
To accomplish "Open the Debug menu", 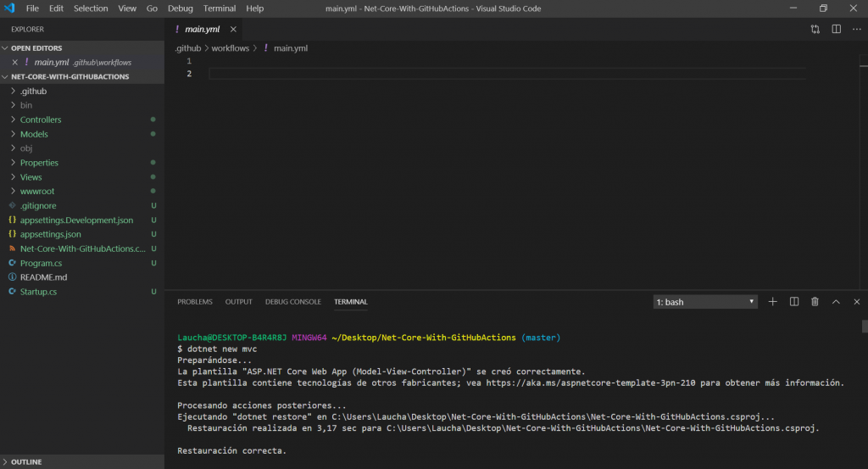I will pos(181,8).
